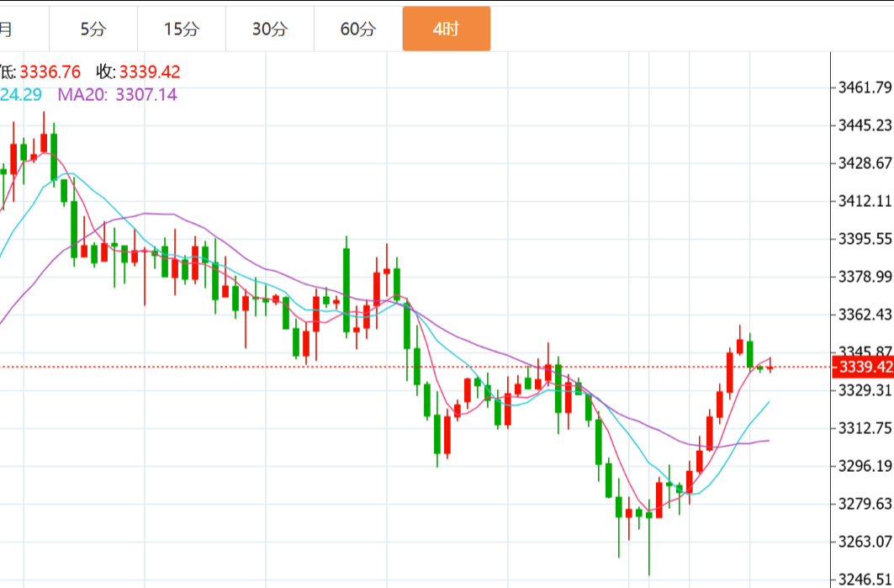Click the 收: 3339.42 closing value
Viewport: 894px width, 588px height.
pyautogui.click(x=139, y=72)
